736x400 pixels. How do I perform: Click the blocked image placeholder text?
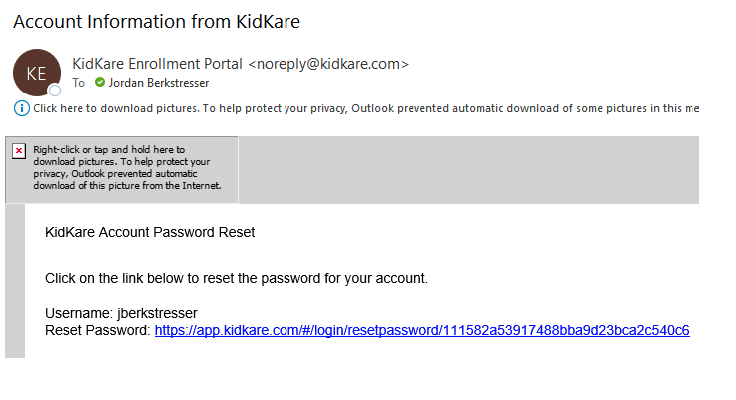(127, 168)
